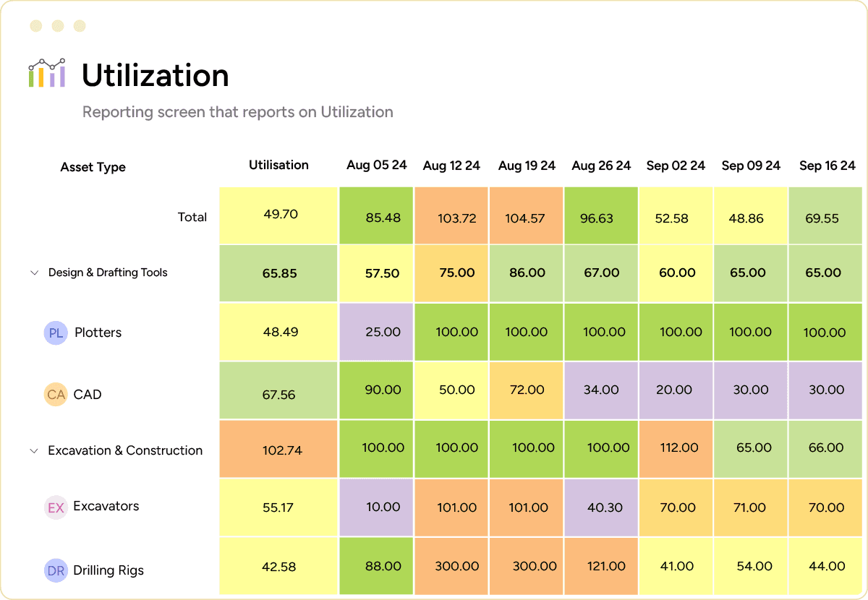Click the Total utilisation value 49.70
868x600 pixels.
coord(278,215)
